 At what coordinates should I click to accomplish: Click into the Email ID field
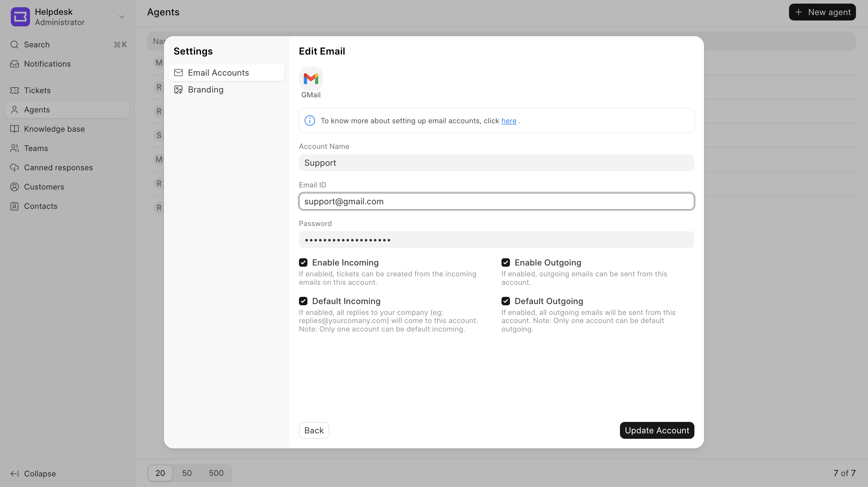tap(496, 201)
